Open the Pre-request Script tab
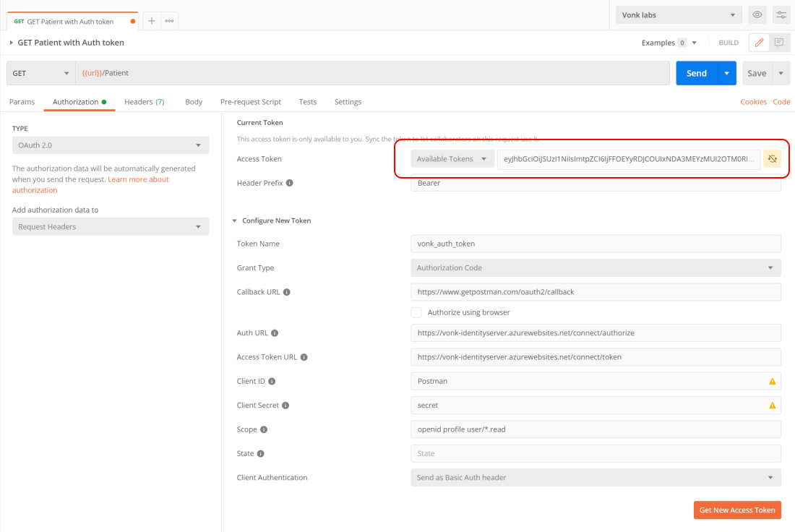 click(251, 102)
